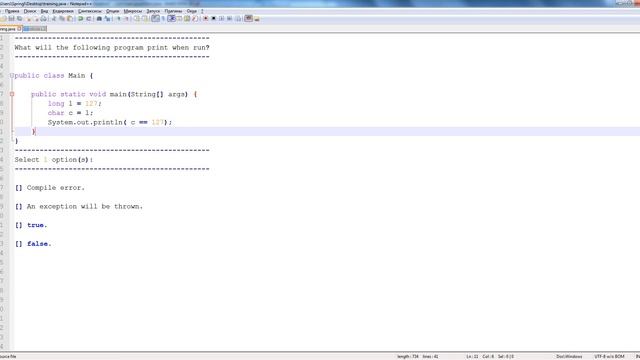The width and height of the screenshot is (640, 360).
Task: Open the Вид menu
Action: click(x=44, y=11)
